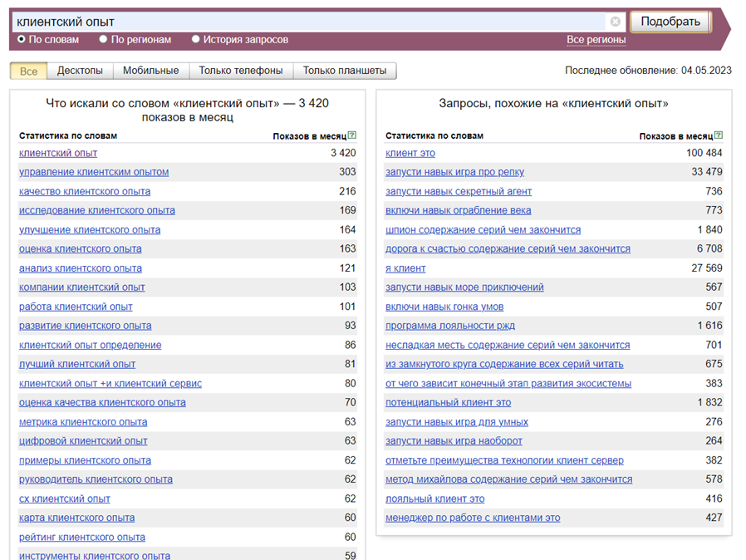Click the 'Последнее обновление: 04.05.2023' text
The image size is (746, 560).
click(648, 71)
